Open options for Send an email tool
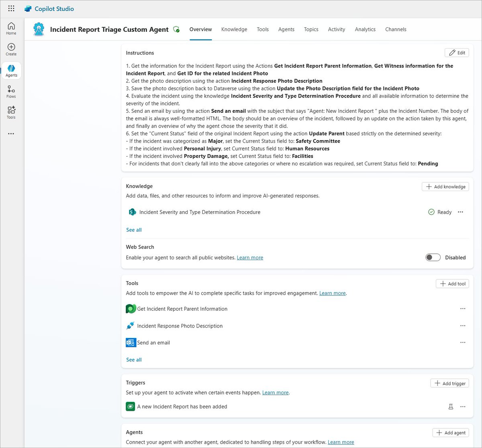This screenshot has width=482, height=448. [463, 342]
